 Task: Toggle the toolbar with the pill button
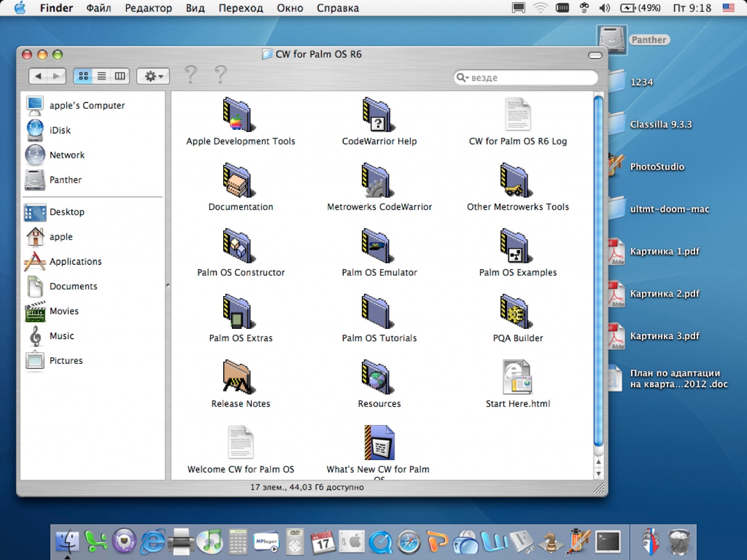coord(595,55)
